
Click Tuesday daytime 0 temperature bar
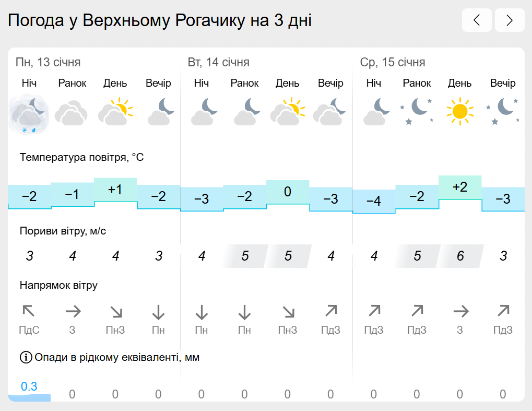288,192
